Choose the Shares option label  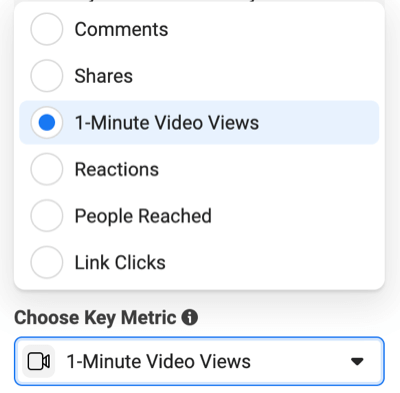[104, 76]
